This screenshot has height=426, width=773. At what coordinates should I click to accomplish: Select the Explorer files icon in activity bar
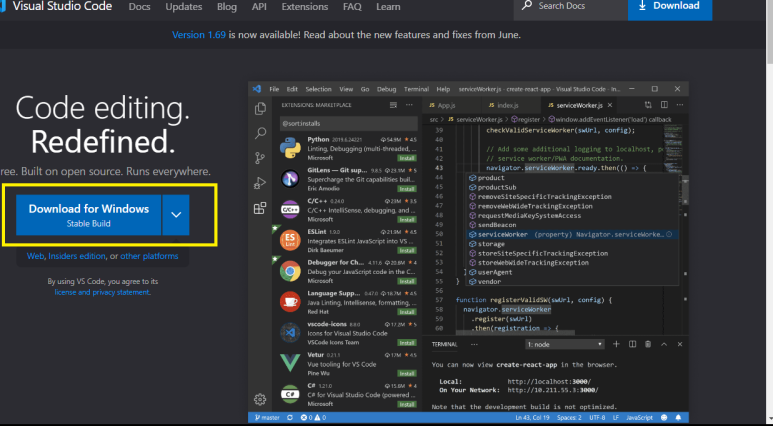click(x=260, y=108)
